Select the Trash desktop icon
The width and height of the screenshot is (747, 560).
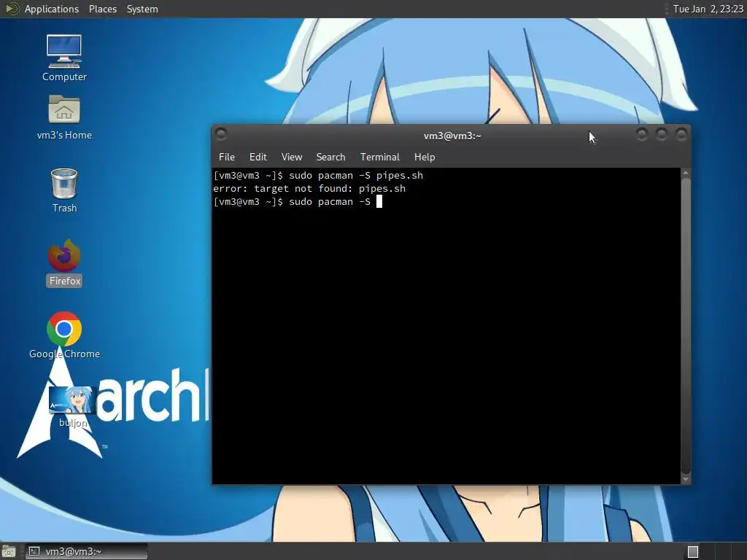click(64, 190)
